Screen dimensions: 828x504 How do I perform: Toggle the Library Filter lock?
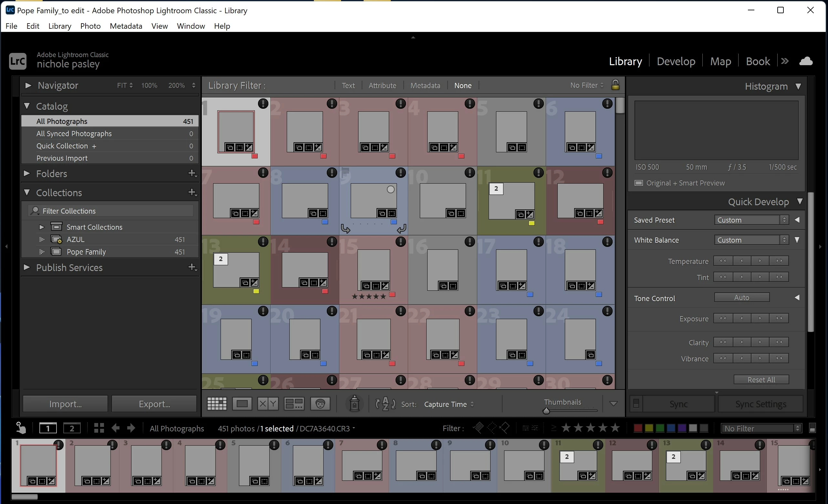(615, 85)
